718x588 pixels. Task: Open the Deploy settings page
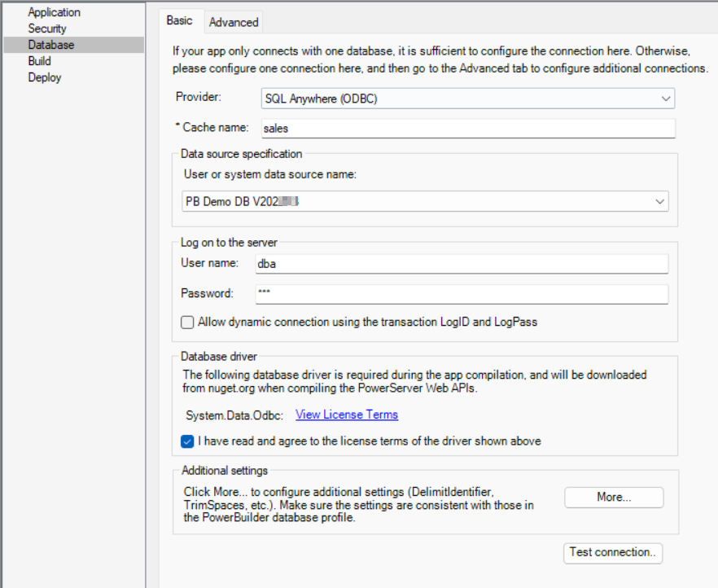click(44, 77)
